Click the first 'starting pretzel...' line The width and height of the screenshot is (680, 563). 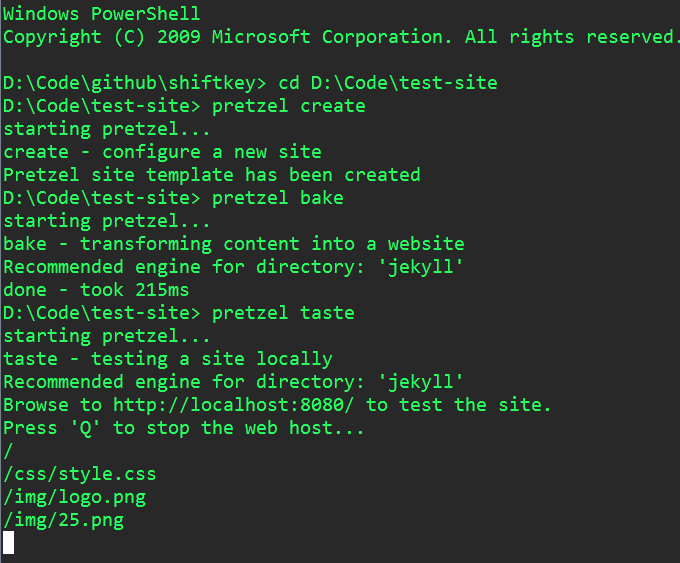(x=107, y=129)
